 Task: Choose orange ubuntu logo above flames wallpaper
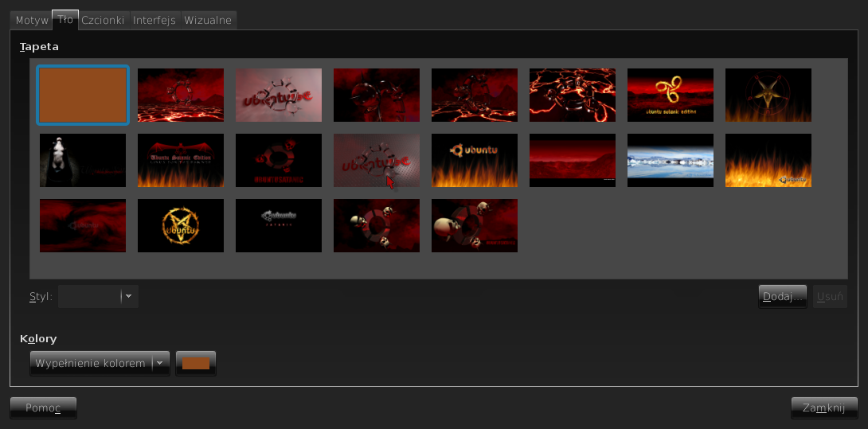pyautogui.click(x=475, y=160)
